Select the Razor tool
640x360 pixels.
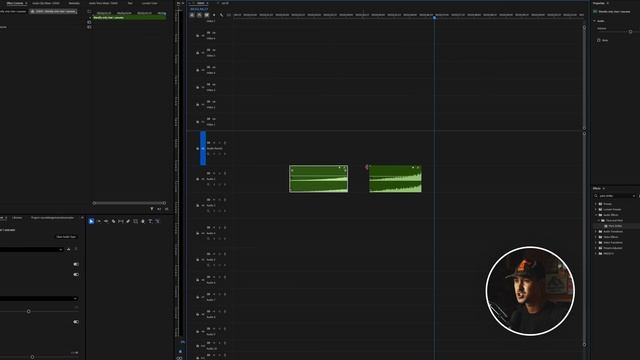click(113, 221)
